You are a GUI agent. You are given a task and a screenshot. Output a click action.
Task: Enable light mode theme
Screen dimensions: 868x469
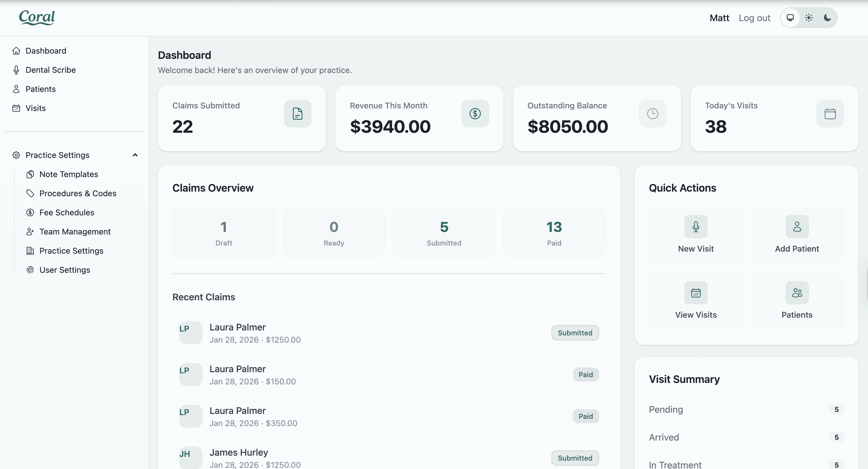coord(809,17)
